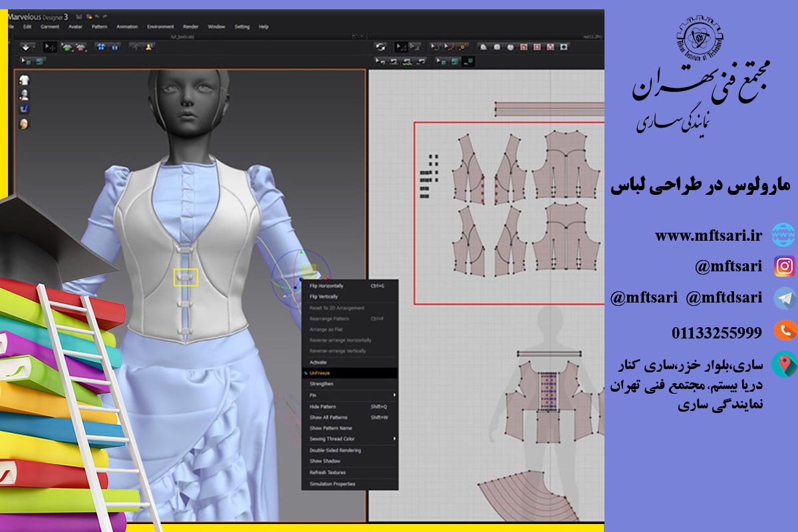Image resolution: width=798 pixels, height=532 pixels.
Task: Click the pink garment tool icon
Action: tap(80, 47)
